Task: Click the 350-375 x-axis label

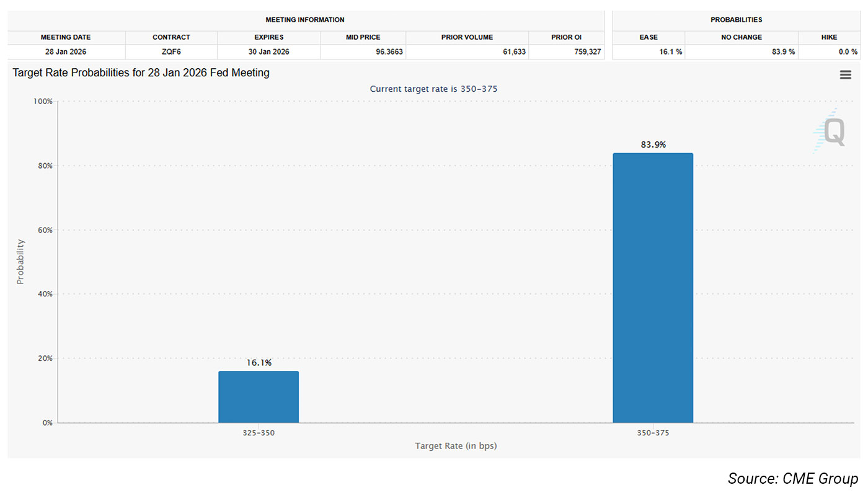Action: pos(653,433)
